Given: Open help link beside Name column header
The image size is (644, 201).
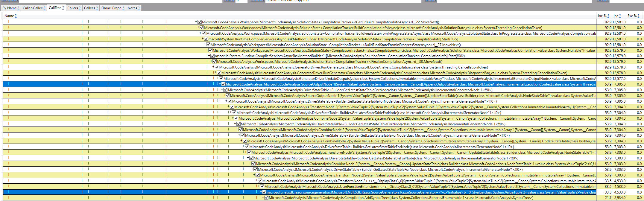Looking at the screenshot, I should 16,16.
